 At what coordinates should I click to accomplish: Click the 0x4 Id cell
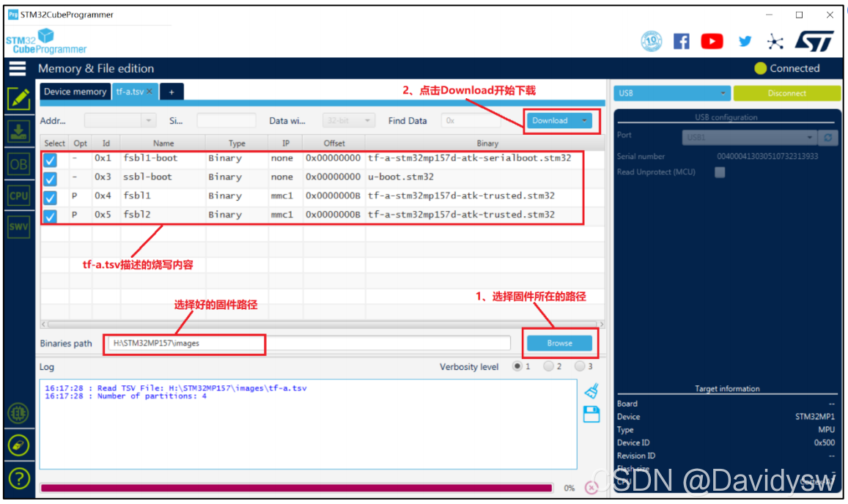click(103, 196)
